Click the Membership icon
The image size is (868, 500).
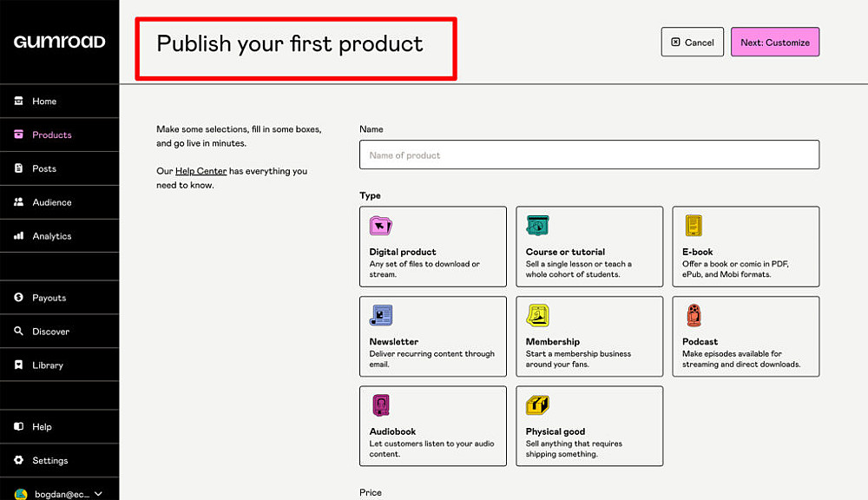[x=537, y=315]
